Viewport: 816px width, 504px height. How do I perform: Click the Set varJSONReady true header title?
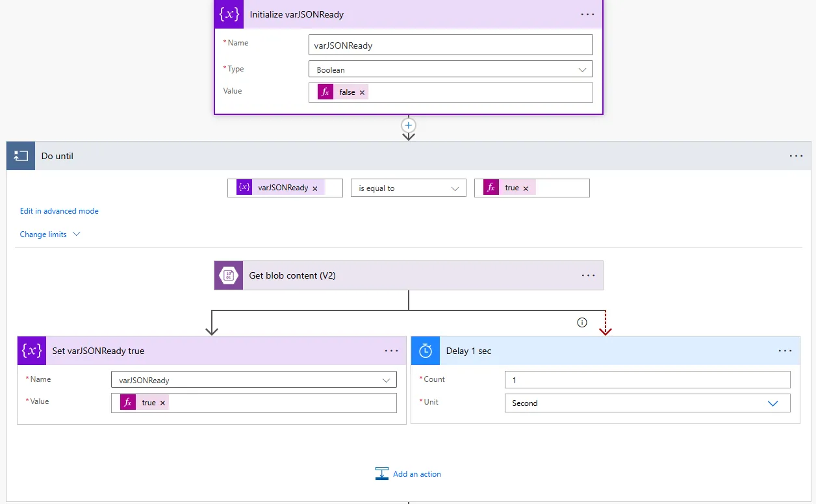pyautogui.click(x=98, y=351)
